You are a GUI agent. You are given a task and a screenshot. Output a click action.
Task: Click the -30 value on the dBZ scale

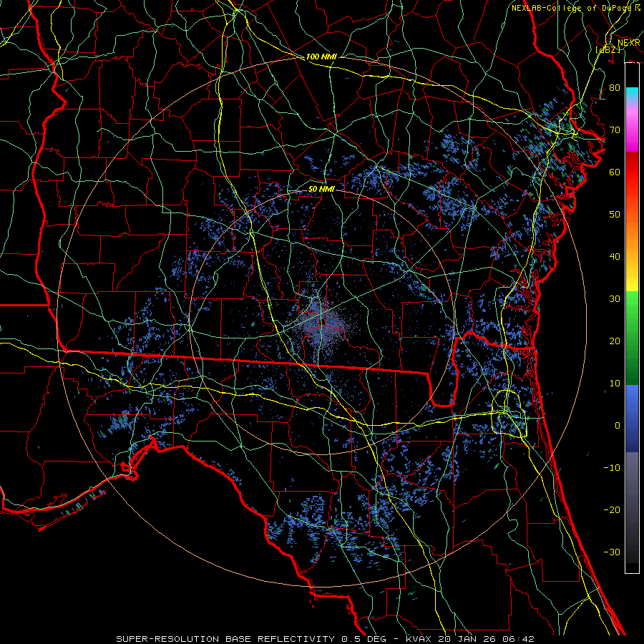[612, 552]
